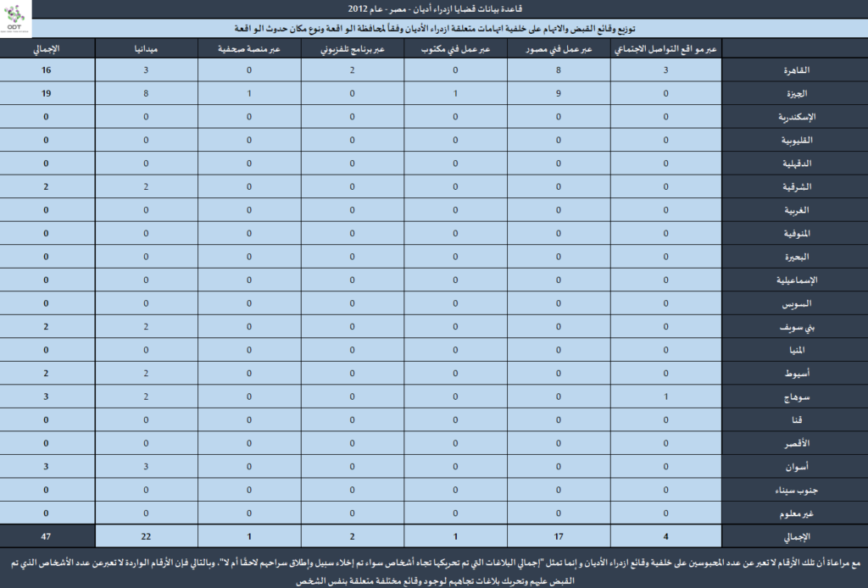
Task: Select the 'الأقصر' row label
Action: click(797, 443)
